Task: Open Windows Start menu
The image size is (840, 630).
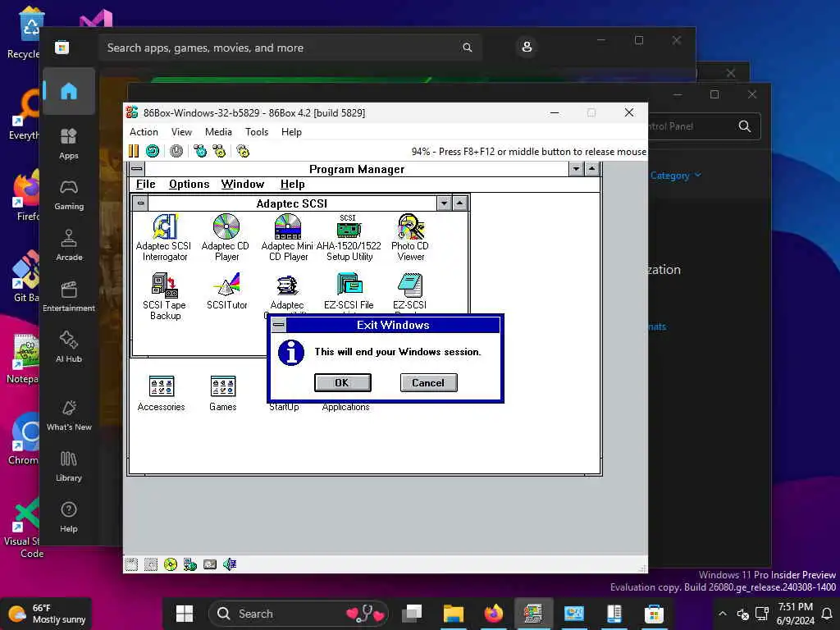Action: coord(185,614)
